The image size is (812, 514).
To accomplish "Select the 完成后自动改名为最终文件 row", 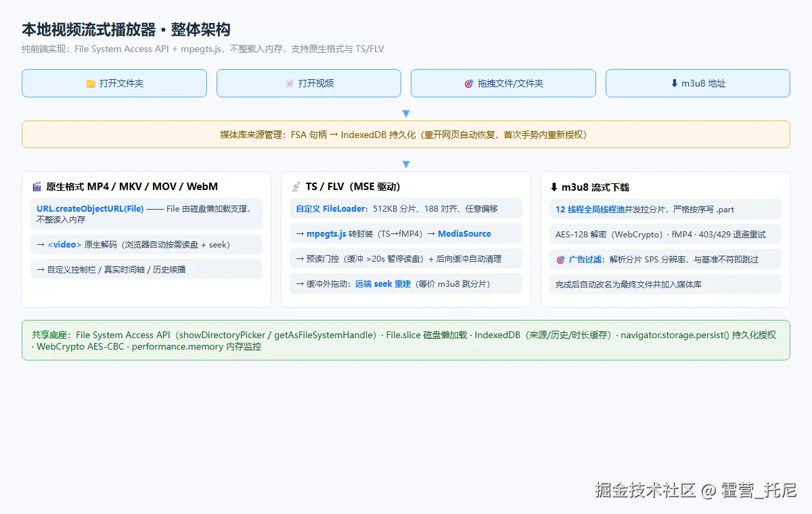I will coord(665,284).
